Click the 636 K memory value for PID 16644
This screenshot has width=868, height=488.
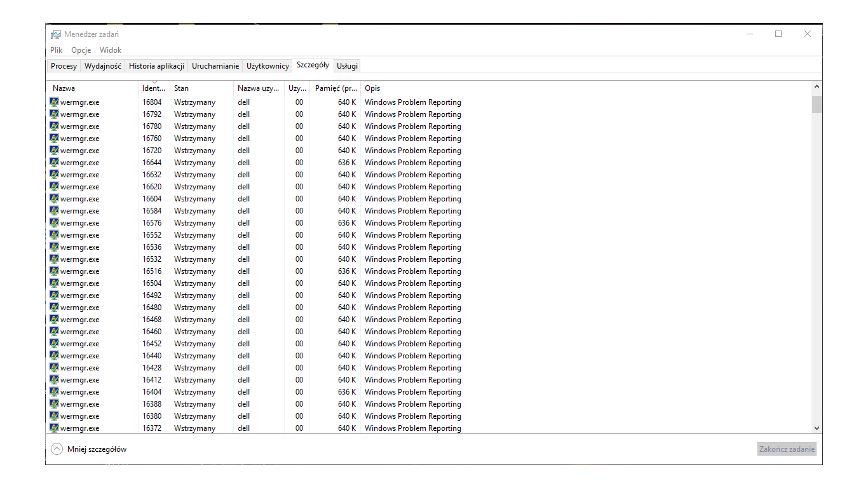point(347,163)
